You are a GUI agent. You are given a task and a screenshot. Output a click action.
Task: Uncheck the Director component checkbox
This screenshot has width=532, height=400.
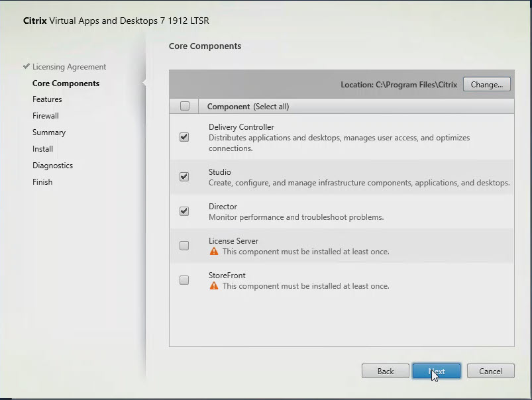coord(184,211)
